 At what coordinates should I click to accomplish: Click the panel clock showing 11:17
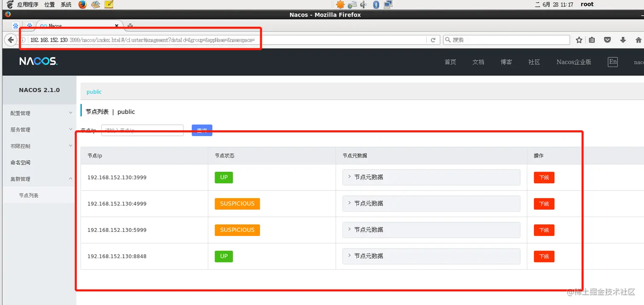click(554, 5)
